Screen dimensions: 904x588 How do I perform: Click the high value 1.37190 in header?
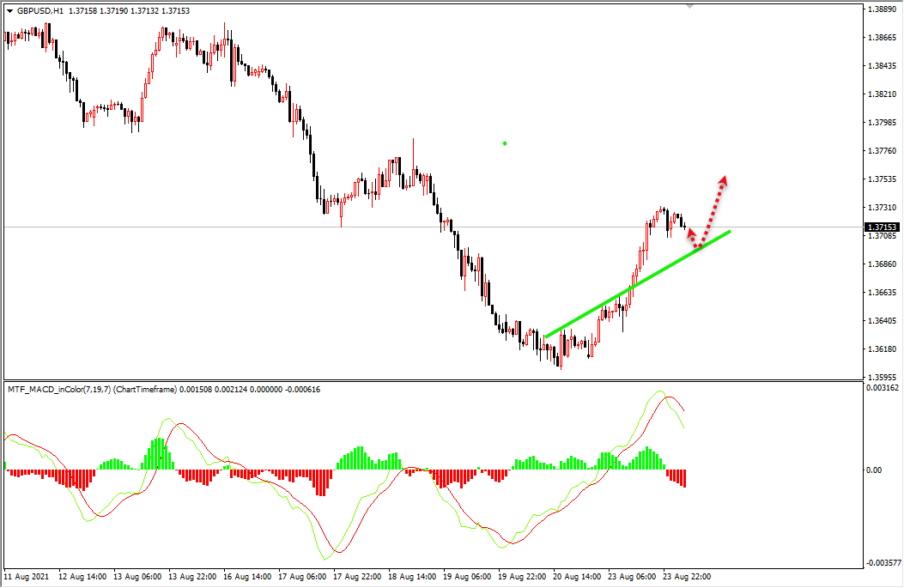113,11
